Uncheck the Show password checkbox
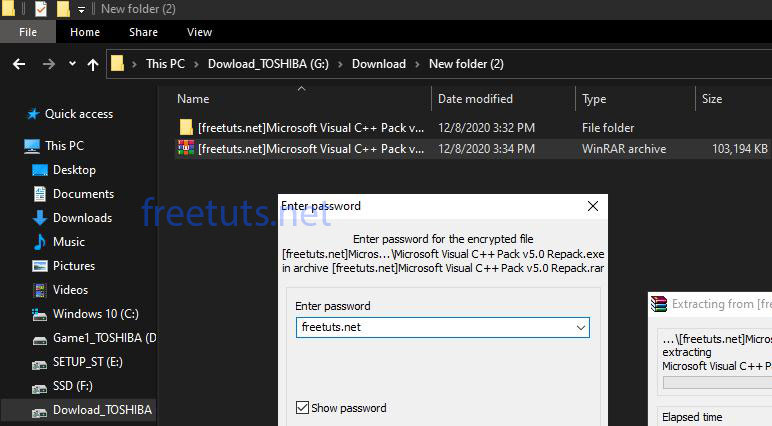 [302, 407]
